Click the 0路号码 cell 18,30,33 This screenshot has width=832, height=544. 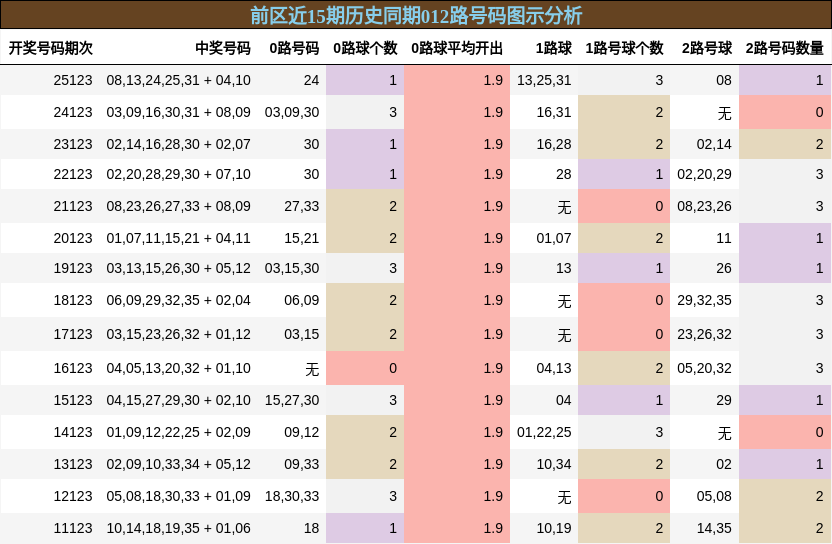[x=292, y=496]
